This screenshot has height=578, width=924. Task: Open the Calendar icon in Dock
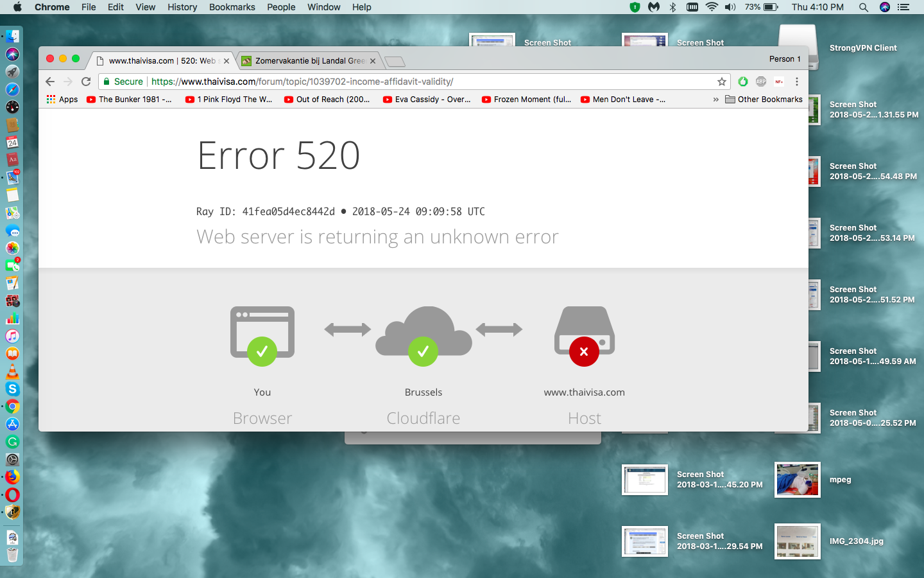coord(12,142)
